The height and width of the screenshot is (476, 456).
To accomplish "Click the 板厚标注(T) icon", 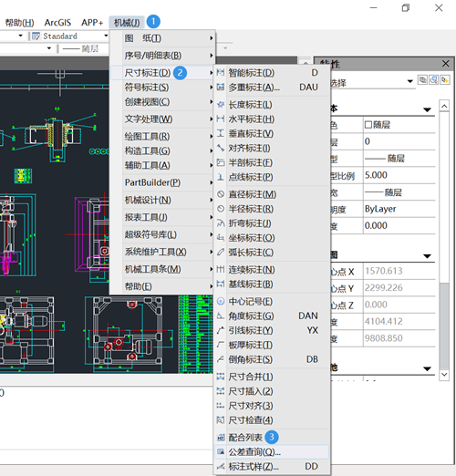I will (x=221, y=345).
